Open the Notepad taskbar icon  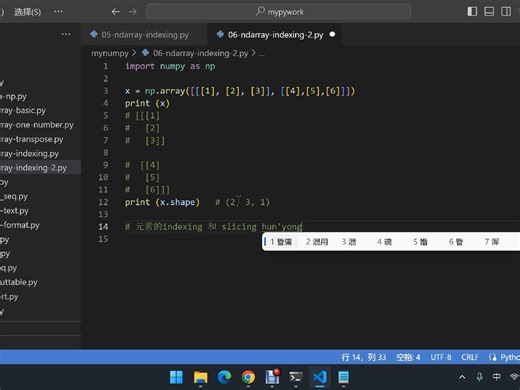click(343, 377)
